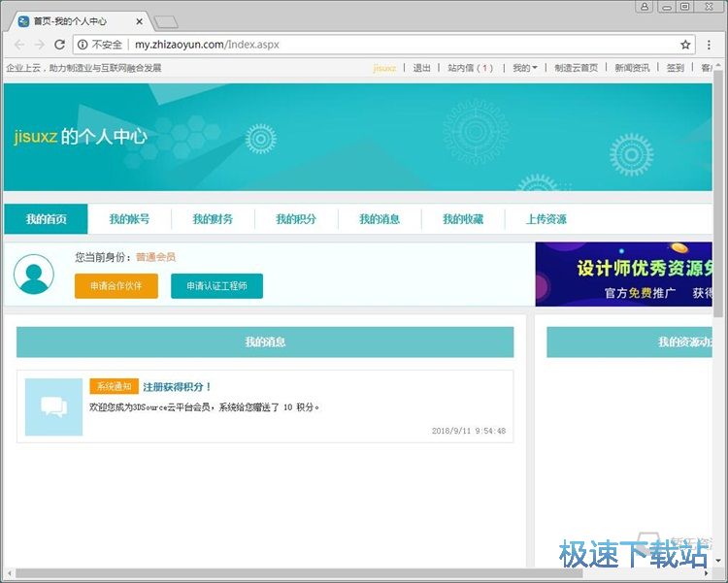Open a new browser tab
Viewport: 728px width, 583px height.
pyautogui.click(x=166, y=21)
